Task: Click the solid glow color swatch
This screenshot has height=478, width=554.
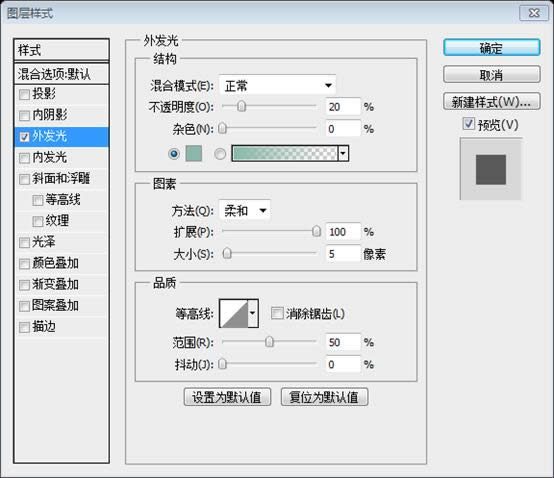Action: (x=194, y=153)
